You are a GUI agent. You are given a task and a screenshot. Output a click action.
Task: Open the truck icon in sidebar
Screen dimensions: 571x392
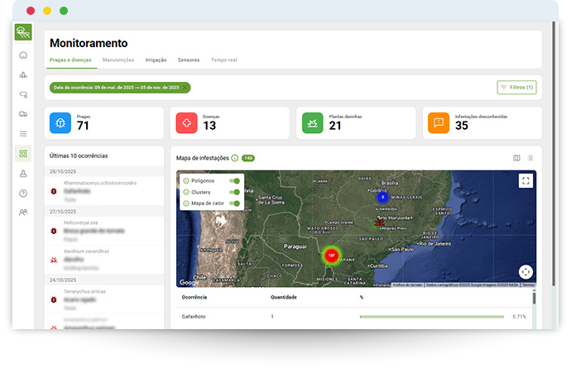coord(23,114)
